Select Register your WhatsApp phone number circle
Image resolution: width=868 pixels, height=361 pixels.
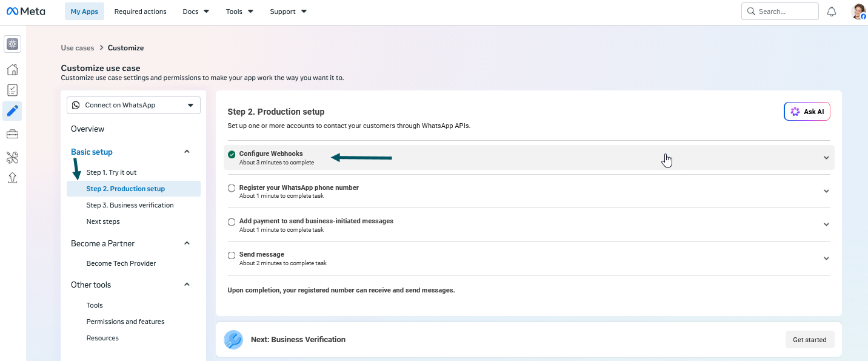pyautogui.click(x=232, y=188)
